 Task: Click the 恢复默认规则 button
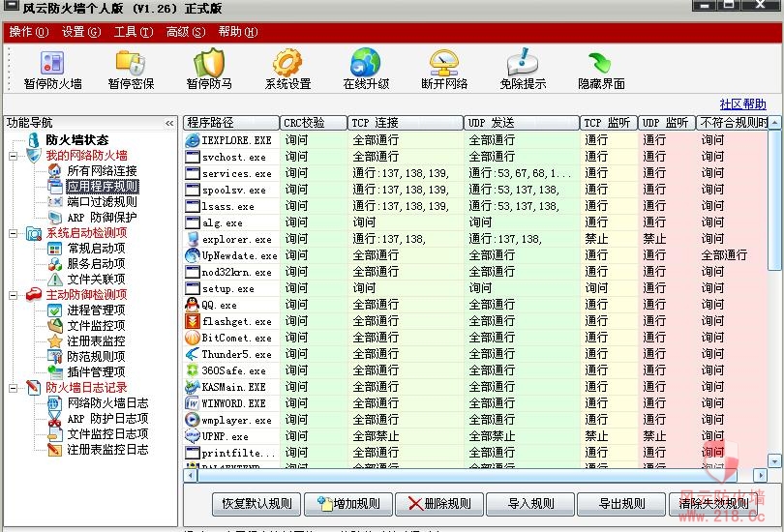coord(256,504)
